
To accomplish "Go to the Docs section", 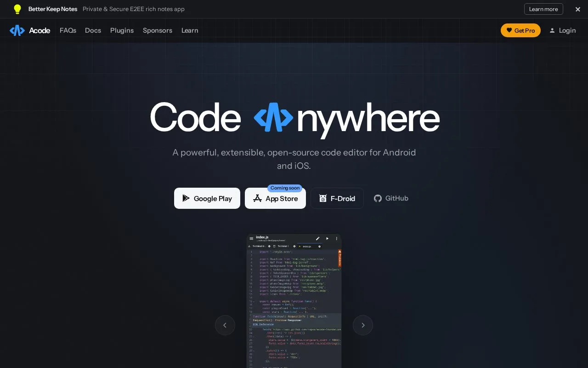I will pos(93,30).
